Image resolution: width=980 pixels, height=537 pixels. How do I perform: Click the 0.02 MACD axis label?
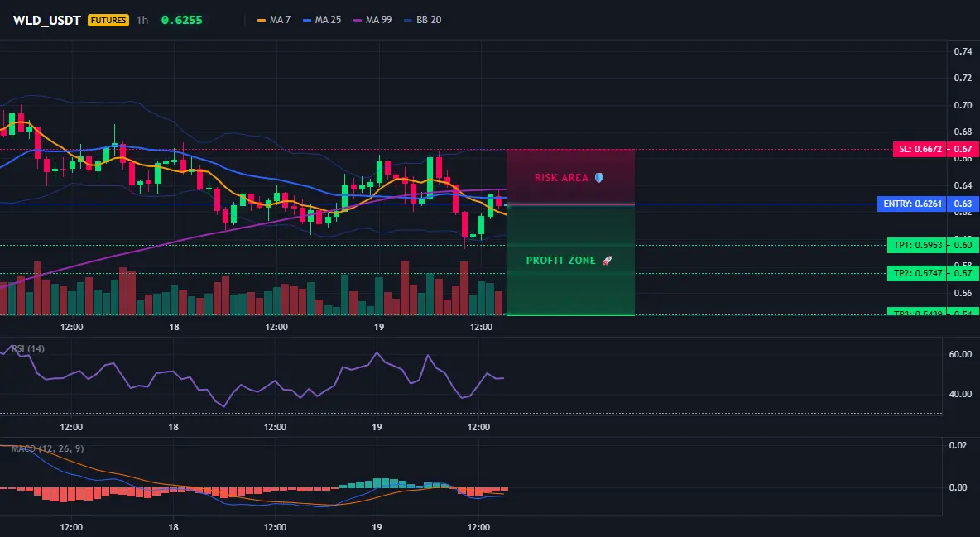958,445
